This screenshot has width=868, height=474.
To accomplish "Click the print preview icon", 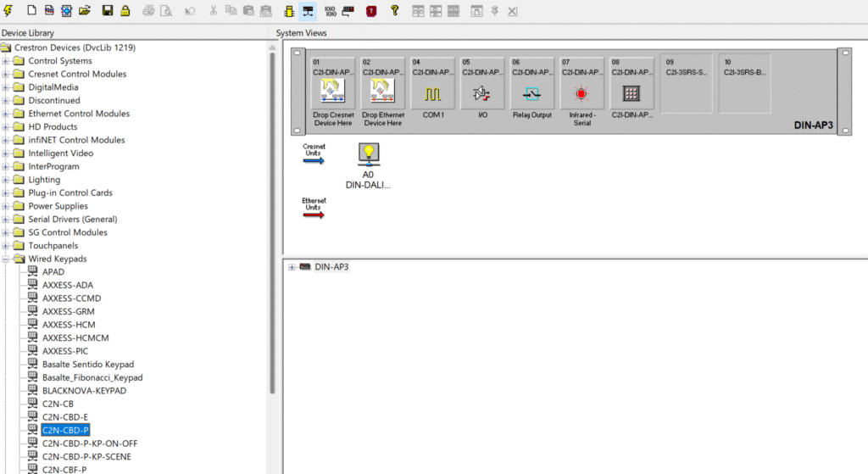I will [166, 10].
